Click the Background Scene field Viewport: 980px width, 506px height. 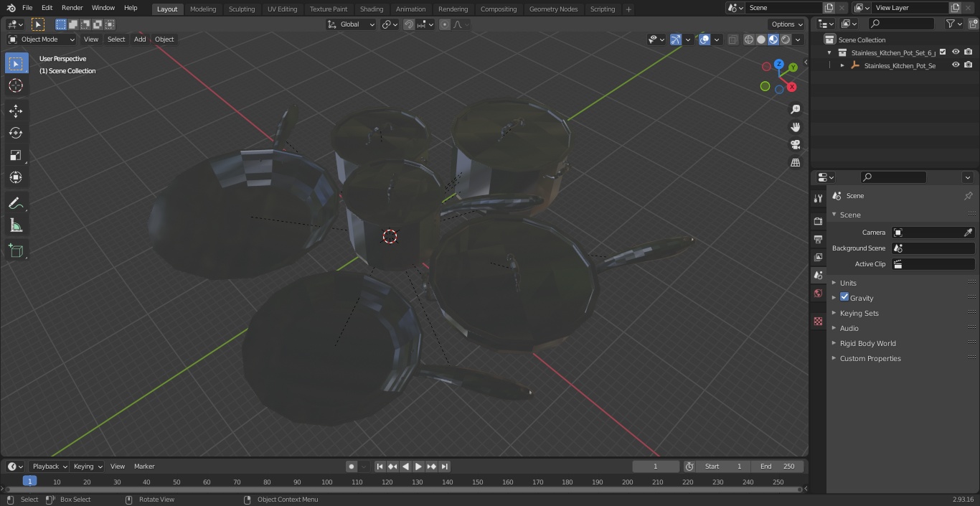(x=933, y=248)
